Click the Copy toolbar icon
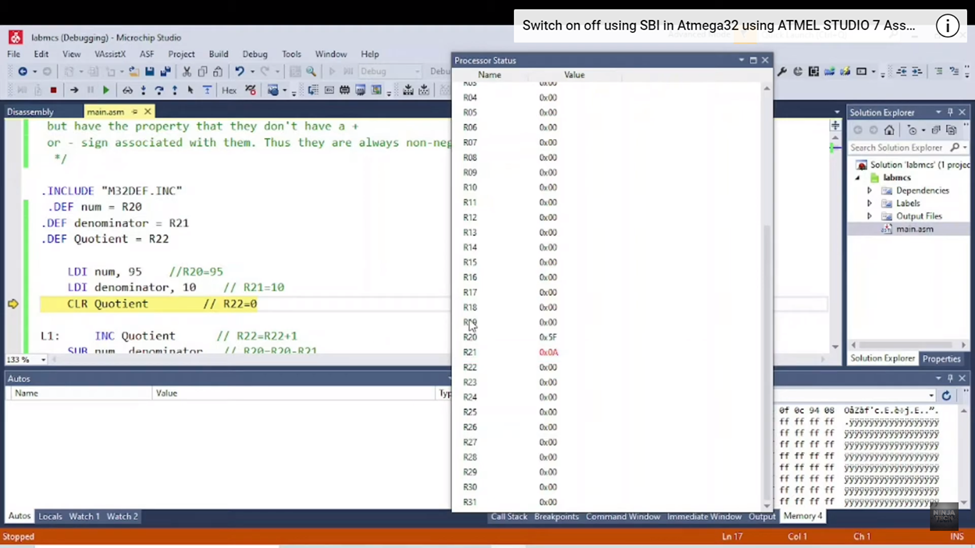Viewport: 975px width, 548px height. [202, 72]
